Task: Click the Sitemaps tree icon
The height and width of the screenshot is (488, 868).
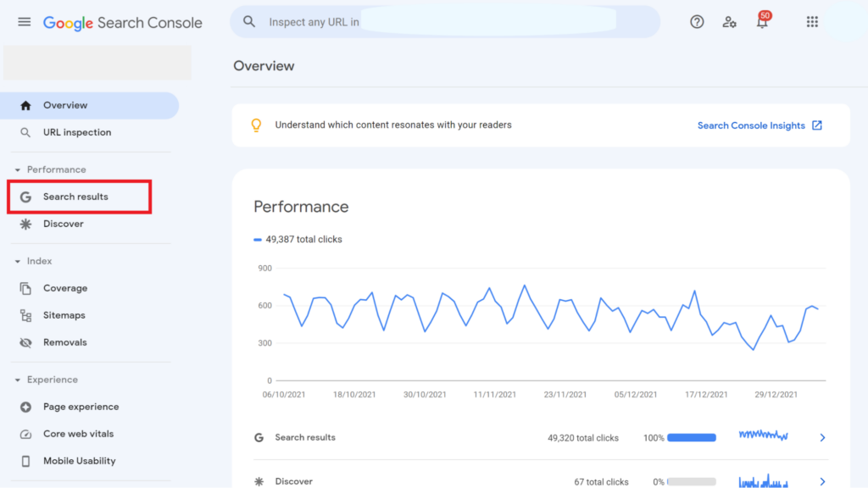Action: (x=25, y=315)
